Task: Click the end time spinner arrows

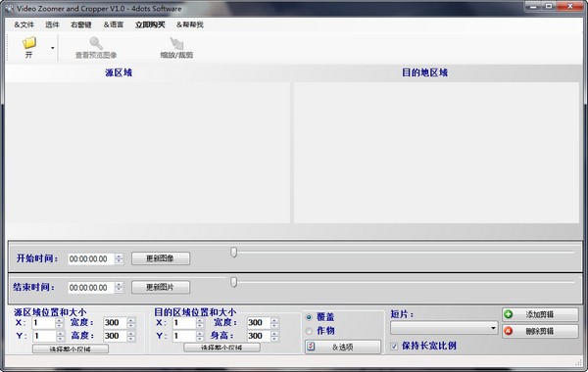Action: (x=119, y=288)
